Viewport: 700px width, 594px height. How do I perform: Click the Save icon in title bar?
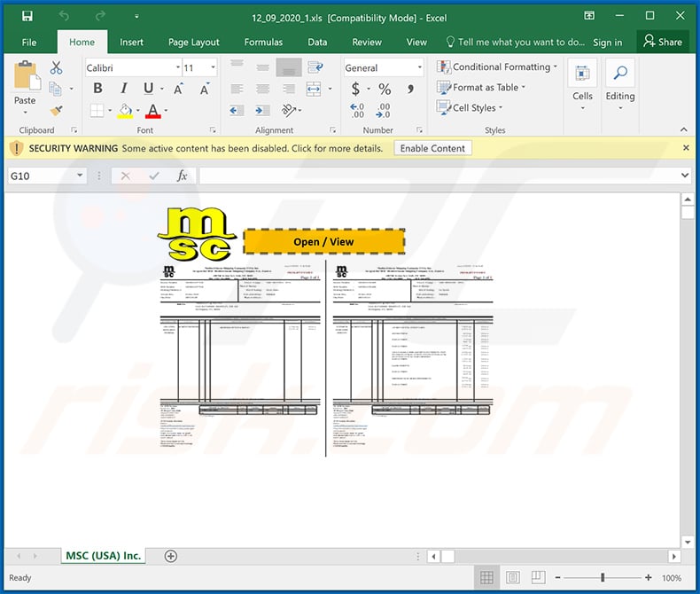27,17
